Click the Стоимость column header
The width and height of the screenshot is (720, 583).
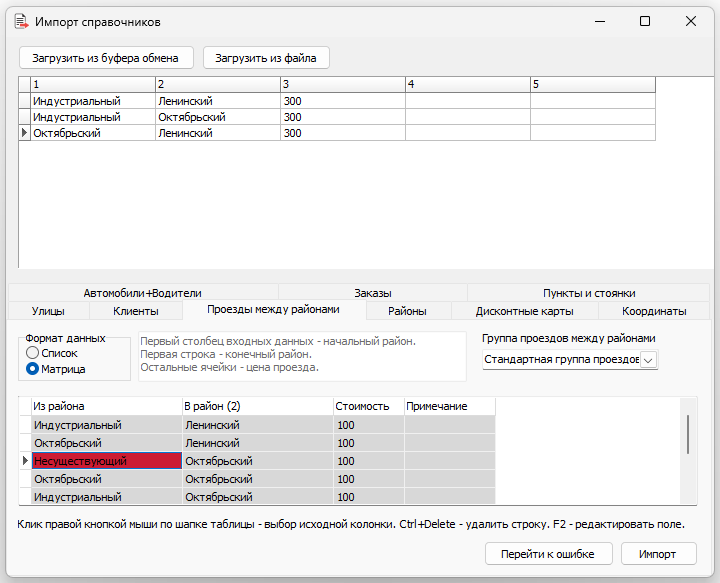369,406
